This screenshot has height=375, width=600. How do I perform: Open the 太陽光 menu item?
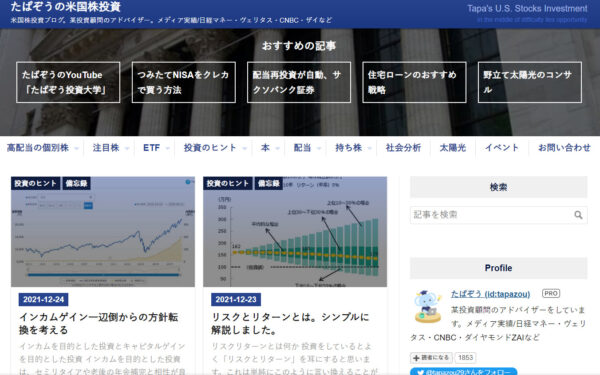tap(453, 148)
